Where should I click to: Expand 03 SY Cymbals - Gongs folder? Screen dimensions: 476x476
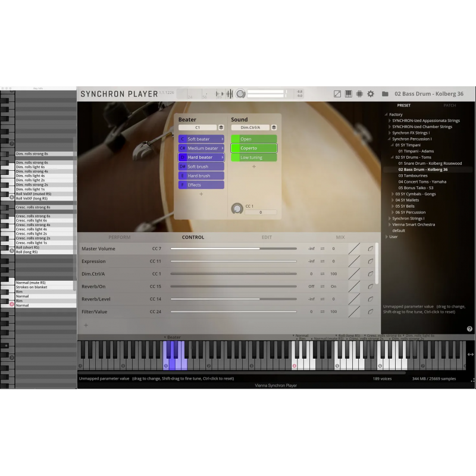pos(393,194)
